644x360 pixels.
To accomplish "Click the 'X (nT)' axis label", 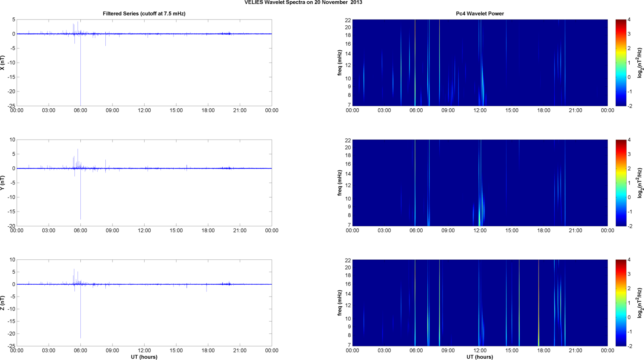I will pyautogui.click(x=3, y=63).
